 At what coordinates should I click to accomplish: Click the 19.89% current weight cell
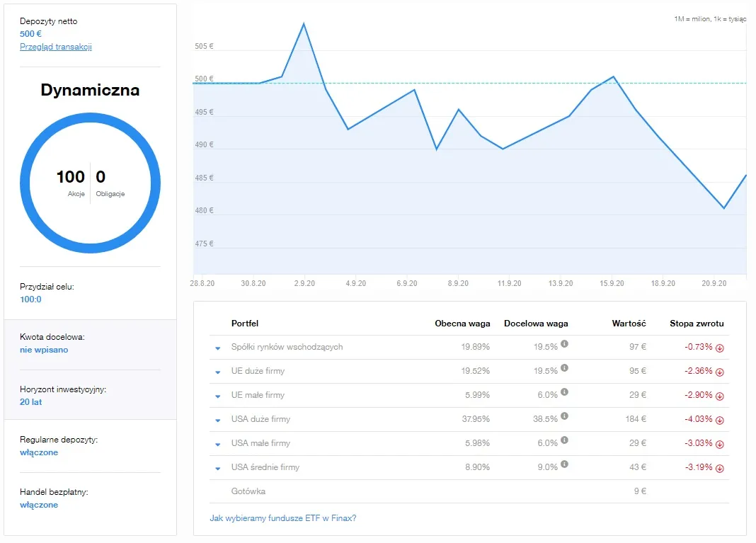476,347
